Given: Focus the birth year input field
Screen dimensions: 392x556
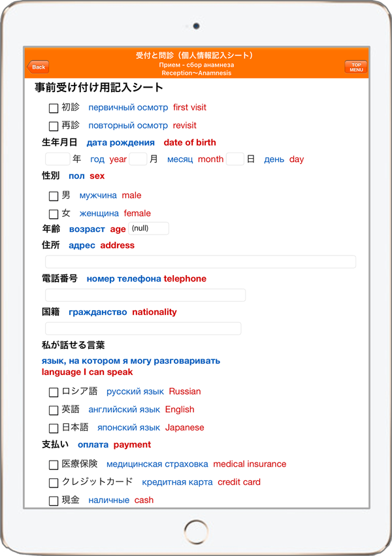Looking at the screenshot, I should 57,159.
